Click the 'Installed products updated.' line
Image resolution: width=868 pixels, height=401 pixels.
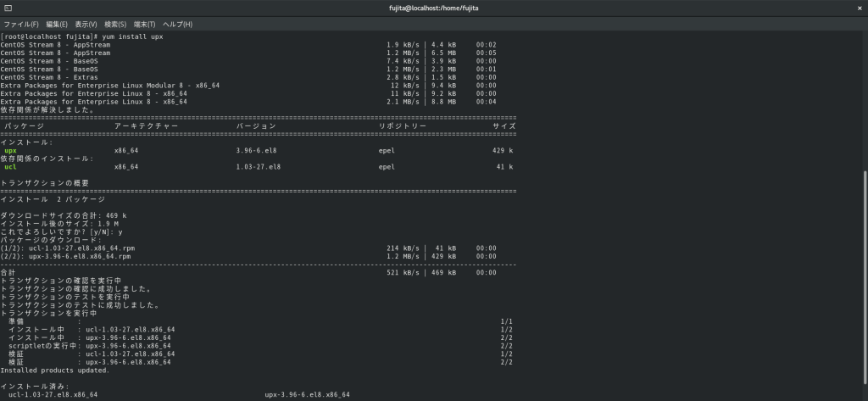pos(55,370)
